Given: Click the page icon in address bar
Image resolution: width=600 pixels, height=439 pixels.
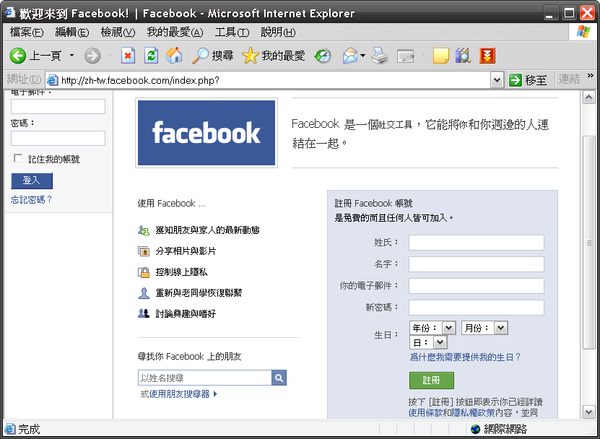Looking at the screenshot, I should (52, 80).
